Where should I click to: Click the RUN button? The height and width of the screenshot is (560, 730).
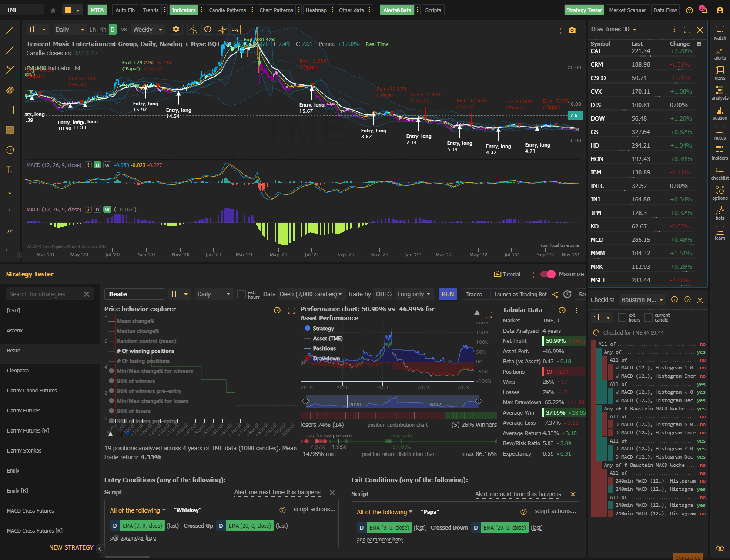(448, 294)
